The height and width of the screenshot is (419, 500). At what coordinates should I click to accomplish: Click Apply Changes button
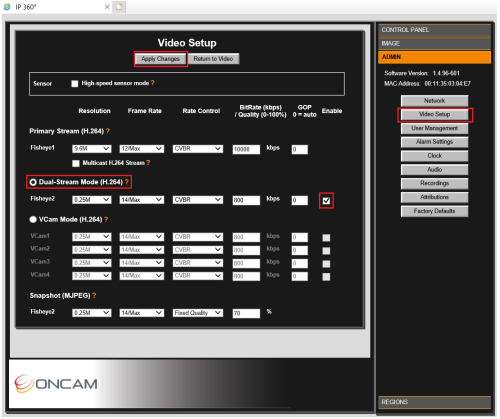(x=161, y=59)
